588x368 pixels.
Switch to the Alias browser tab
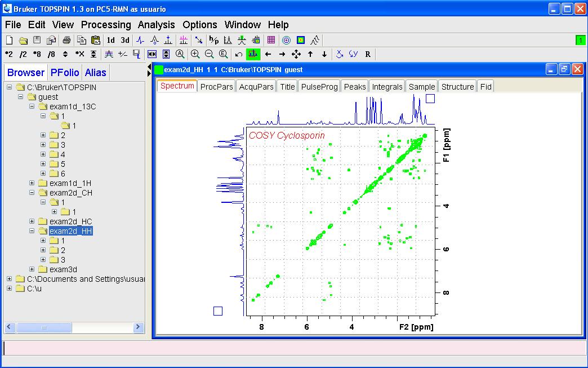click(95, 72)
